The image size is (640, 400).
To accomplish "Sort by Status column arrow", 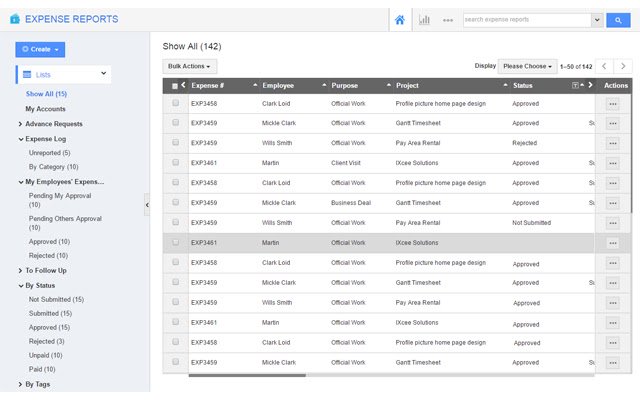I will (x=582, y=85).
